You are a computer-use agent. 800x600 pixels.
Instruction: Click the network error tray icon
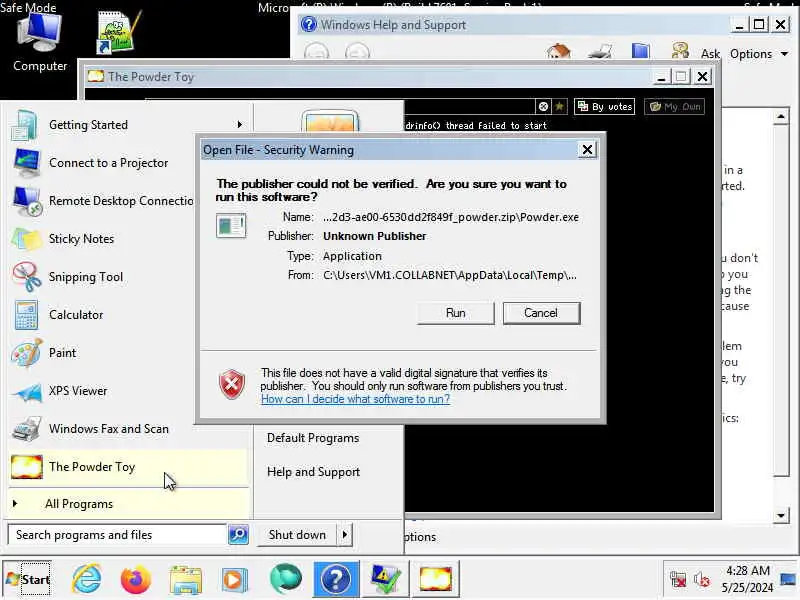coord(678,579)
